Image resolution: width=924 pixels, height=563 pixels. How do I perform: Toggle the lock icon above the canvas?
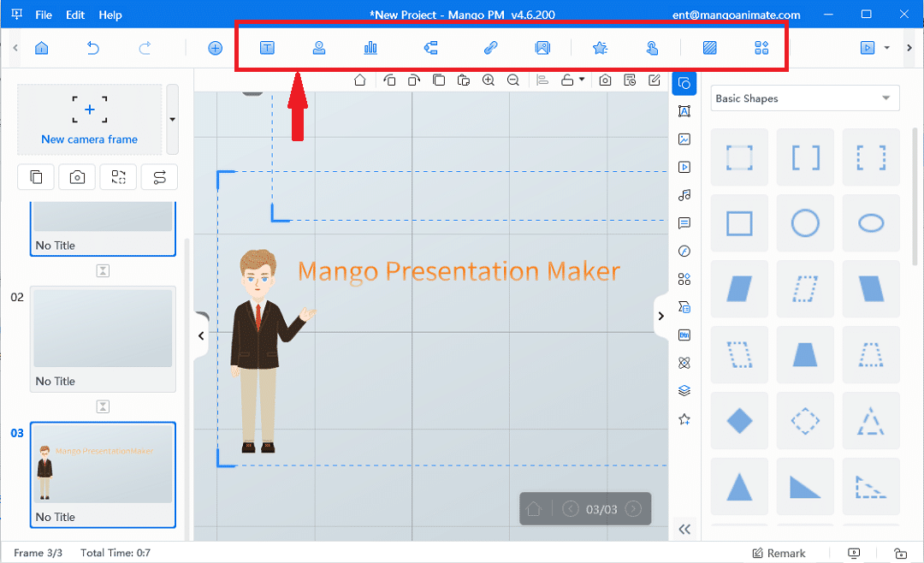[x=567, y=80]
